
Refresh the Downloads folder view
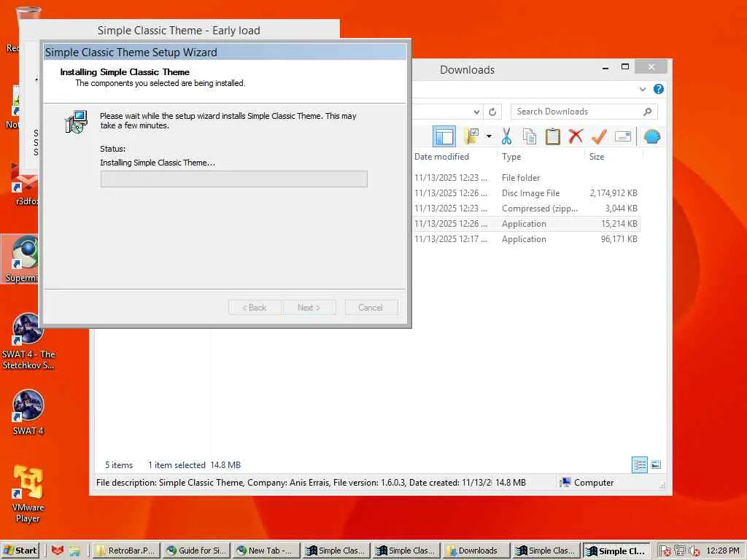click(492, 112)
